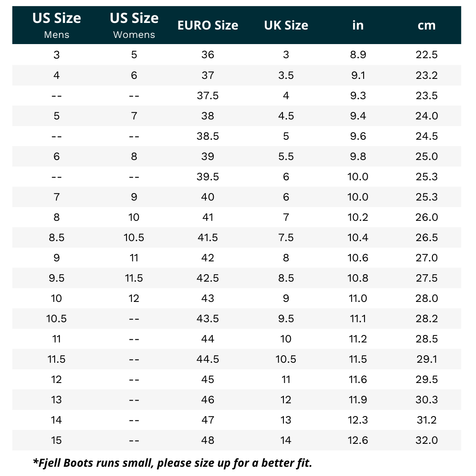Click the 30.3 cm cell
This screenshot has width=476, height=476.
coord(426,400)
